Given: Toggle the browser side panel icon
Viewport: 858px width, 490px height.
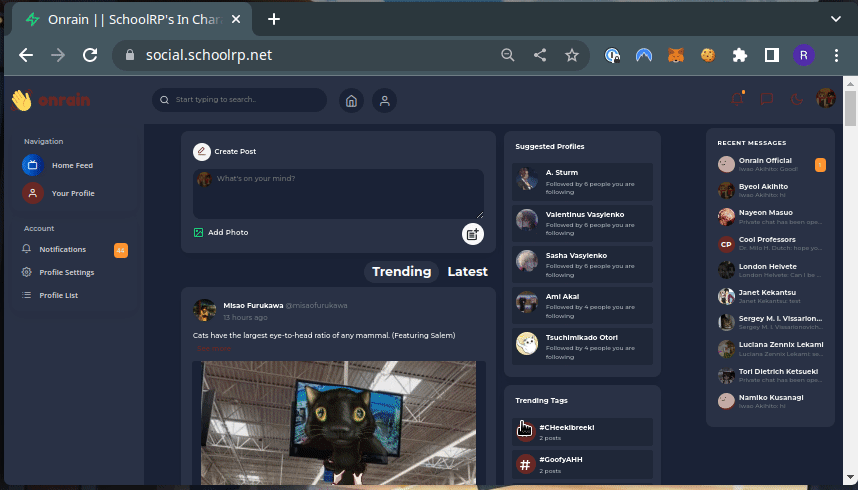Looking at the screenshot, I should (772, 55).
